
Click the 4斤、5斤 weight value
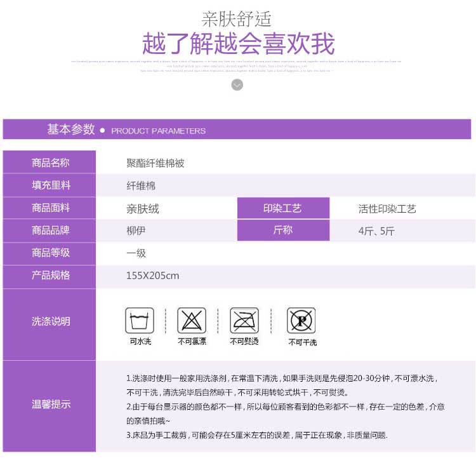coord(376,231)
